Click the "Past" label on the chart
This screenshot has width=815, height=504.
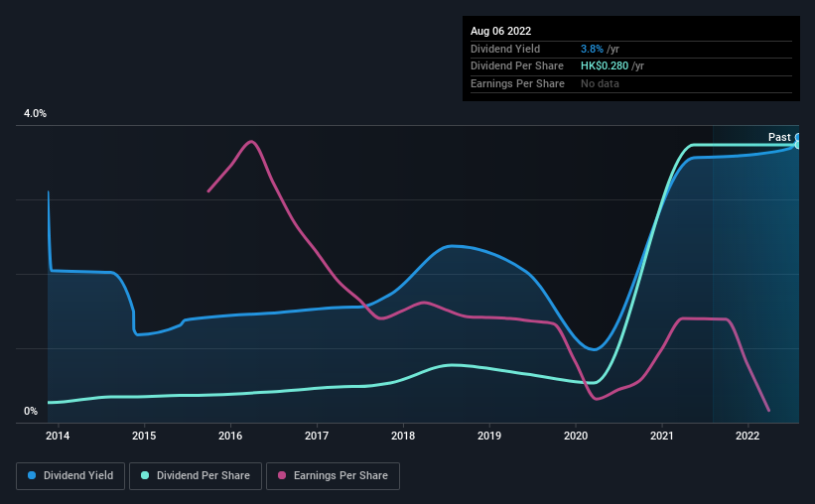(779, 137)
